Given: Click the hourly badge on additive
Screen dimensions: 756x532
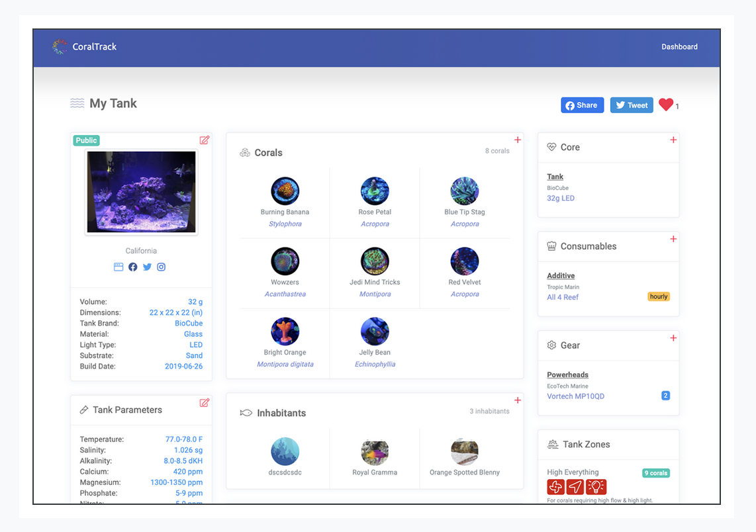Looking at the screenshot, I should [658, 296].
